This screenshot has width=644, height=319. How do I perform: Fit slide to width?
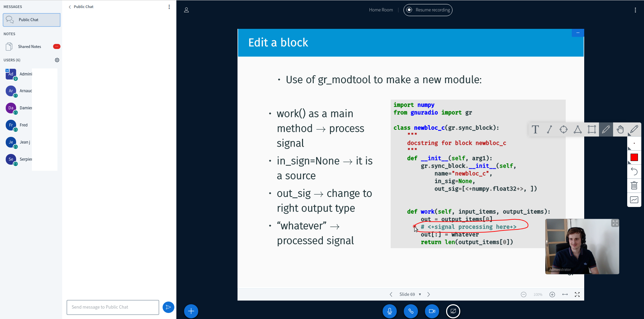tap(565, 295)
